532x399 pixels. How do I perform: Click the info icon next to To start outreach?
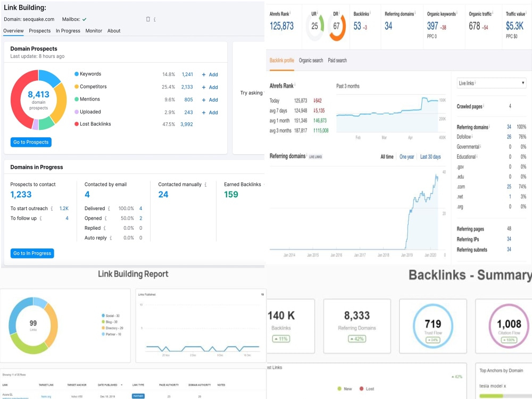click(x=52, y=209)
